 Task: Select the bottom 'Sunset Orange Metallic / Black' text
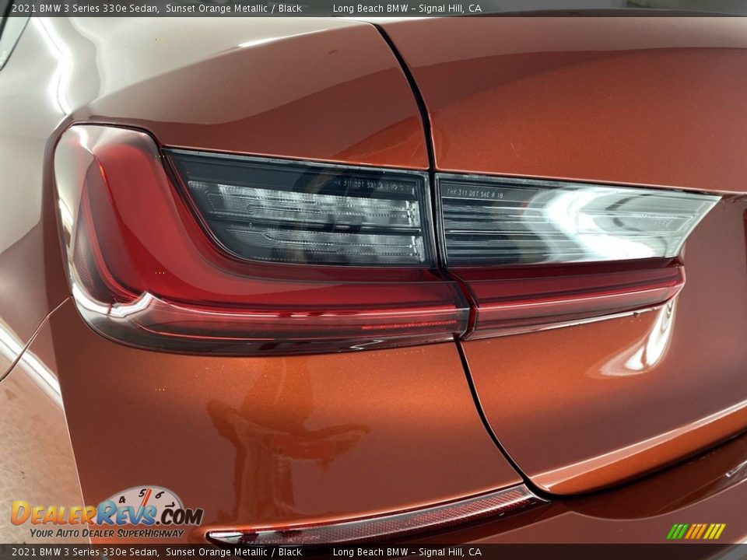pos(233,552)
